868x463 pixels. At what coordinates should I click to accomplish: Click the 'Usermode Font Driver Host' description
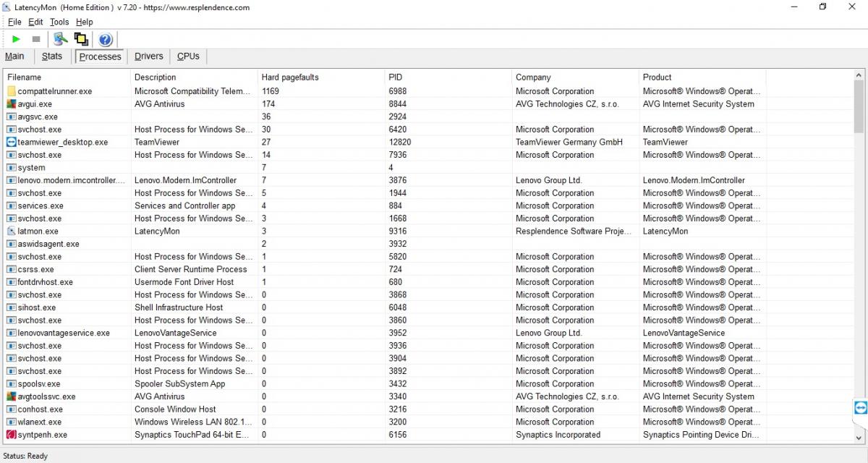pyautogui.click(x=184, y=282)
